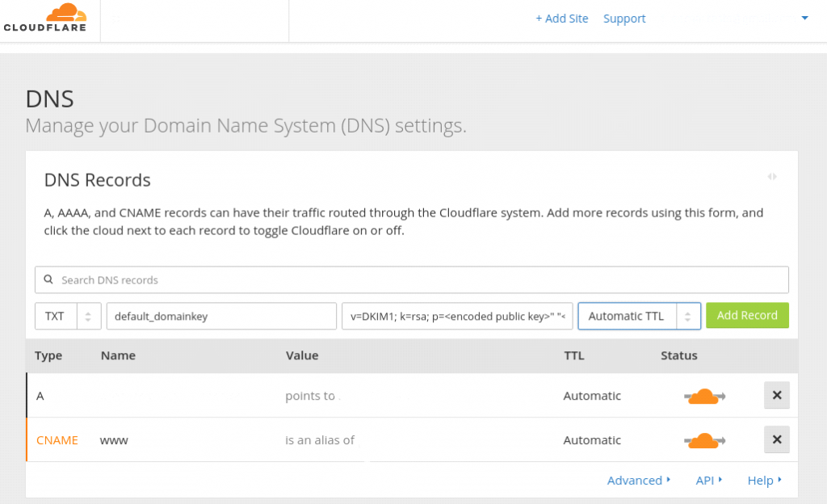827x504 pixels.
Task: Click the Name column header
Action: tap(118, 356)
